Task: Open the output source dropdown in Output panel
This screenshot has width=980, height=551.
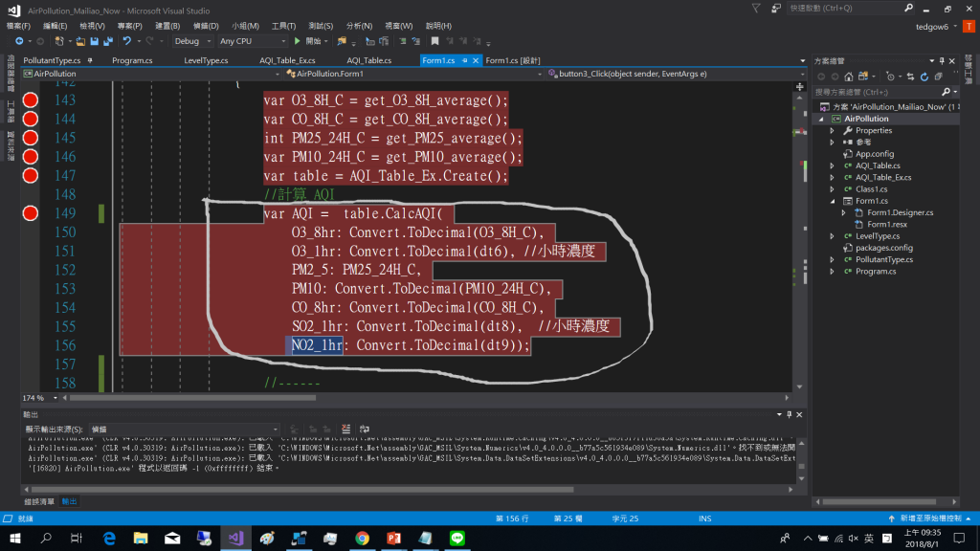Action: click(184, 430)
